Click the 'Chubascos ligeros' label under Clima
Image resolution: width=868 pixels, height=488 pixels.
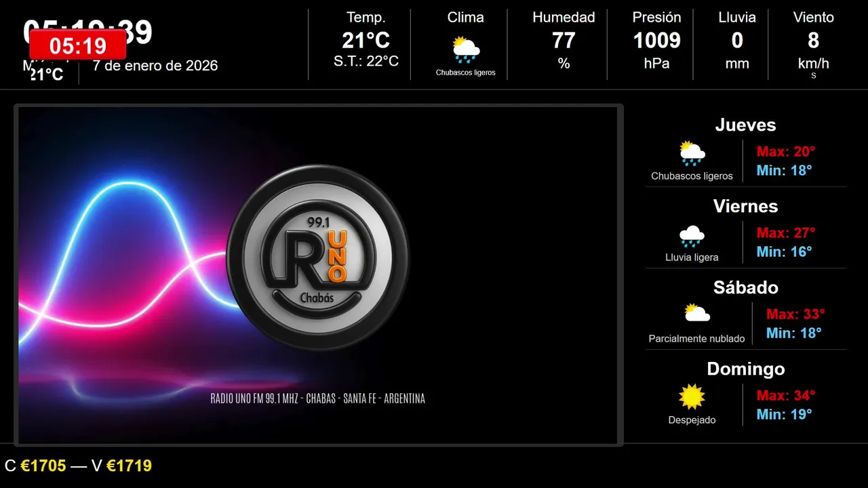(466, 73)
